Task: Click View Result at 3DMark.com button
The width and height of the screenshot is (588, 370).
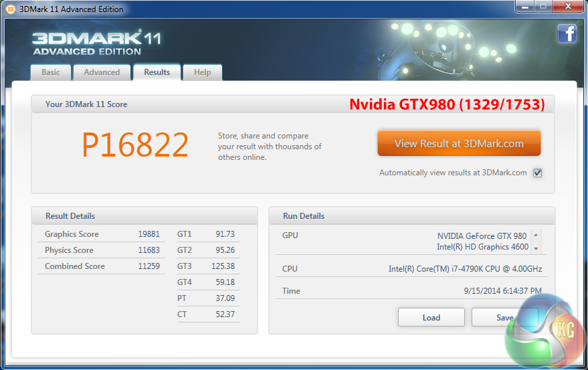Action: 459,143
